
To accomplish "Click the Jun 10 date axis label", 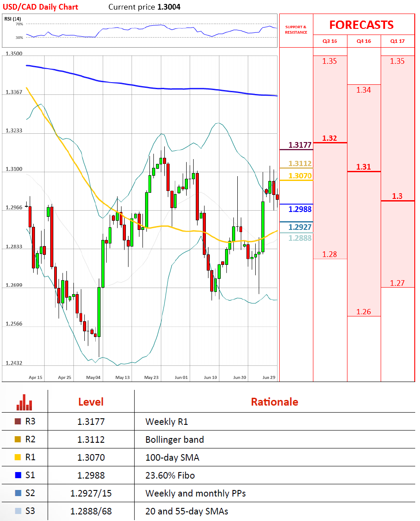I will pyautogui.click(x=210, y=378).
